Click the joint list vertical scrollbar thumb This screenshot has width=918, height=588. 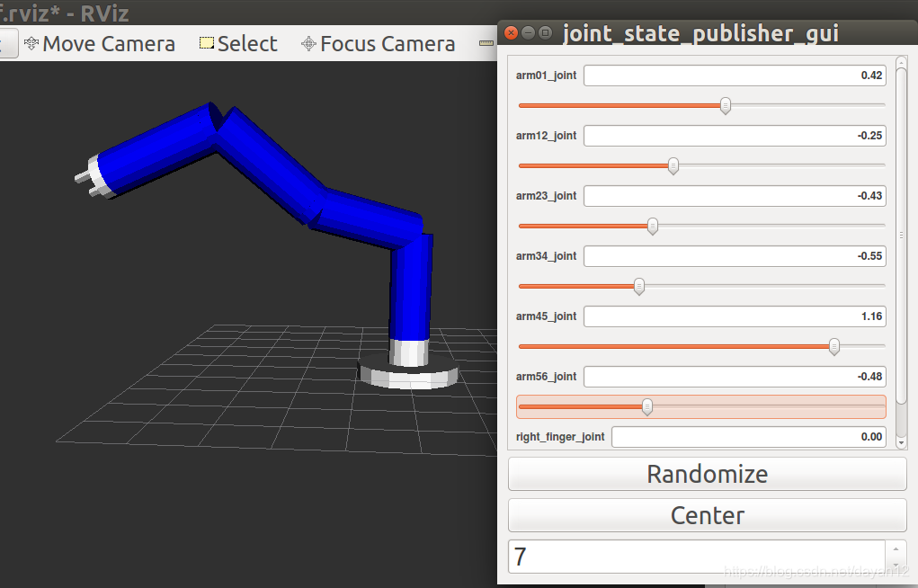902,236
